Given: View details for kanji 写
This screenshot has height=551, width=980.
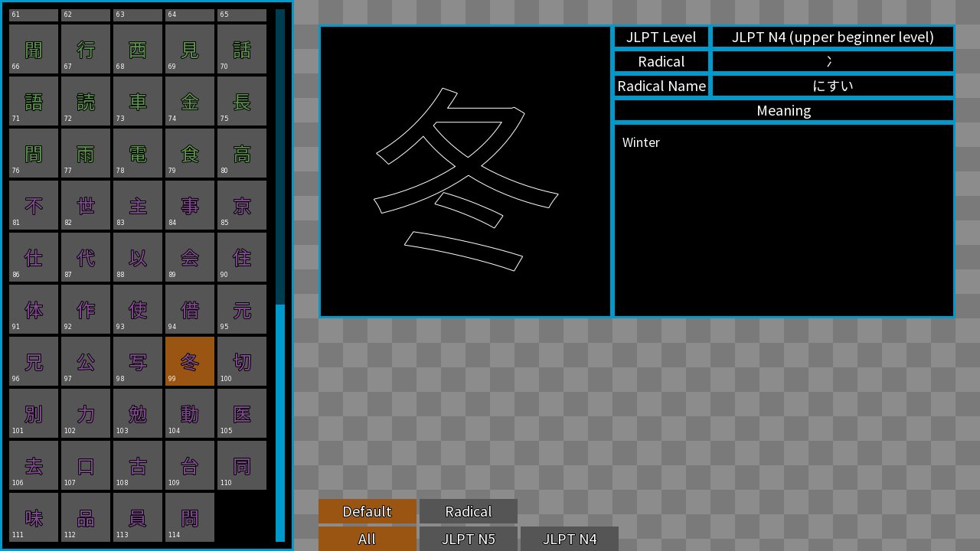Looking at the screenshot, I should click(x=138, y=361).
